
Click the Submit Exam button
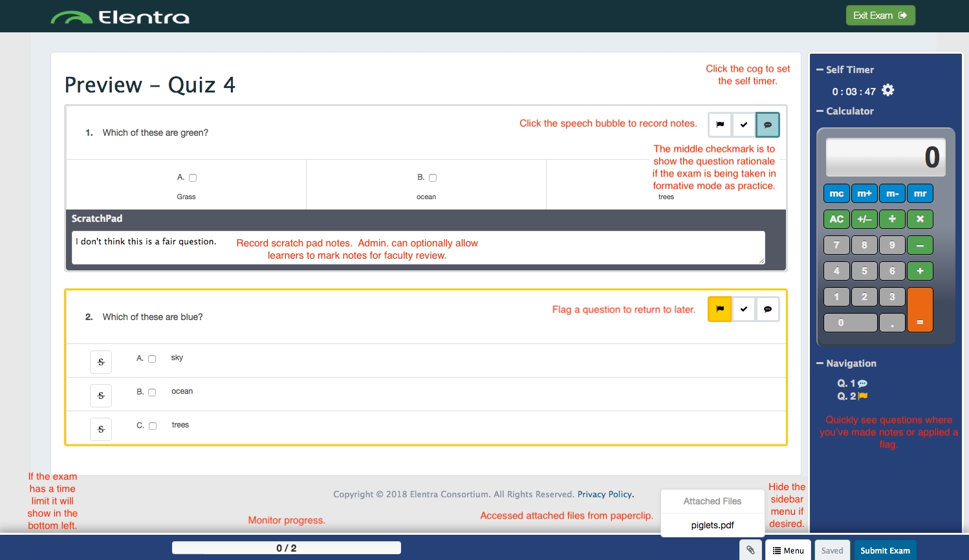(885, 550)
